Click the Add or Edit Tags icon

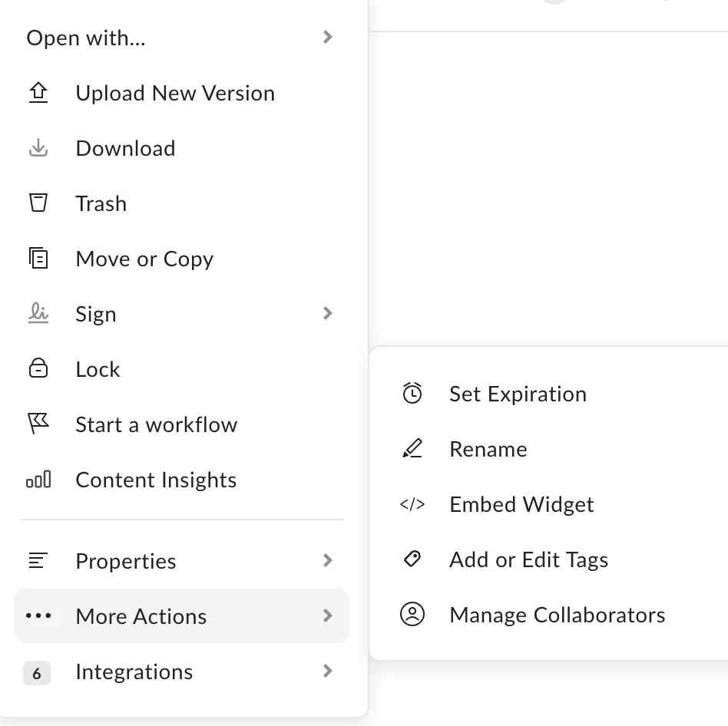tap(412, 559)
